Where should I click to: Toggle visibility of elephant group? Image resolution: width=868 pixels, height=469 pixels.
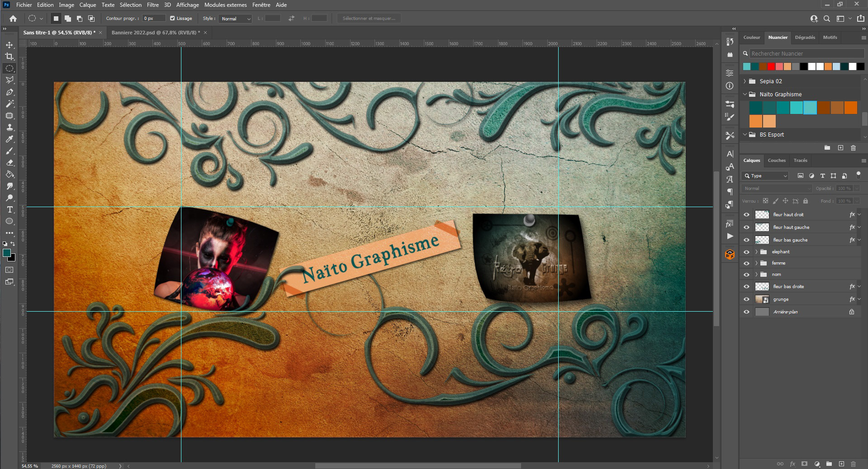click(x=747, y=252)
